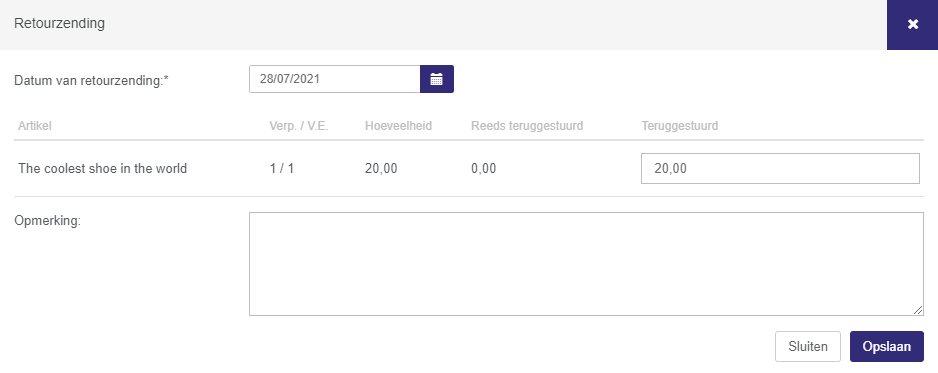Click the Sluiten button
The width and height of the screenshot is (938, 373).
coord(808,347)
